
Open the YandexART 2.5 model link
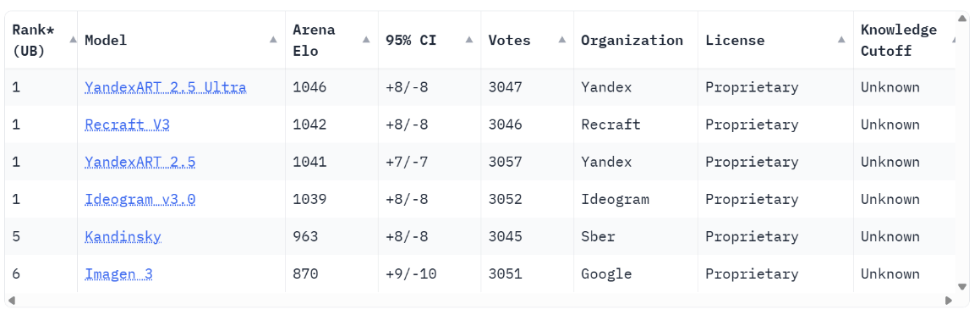tap(140, 163)
